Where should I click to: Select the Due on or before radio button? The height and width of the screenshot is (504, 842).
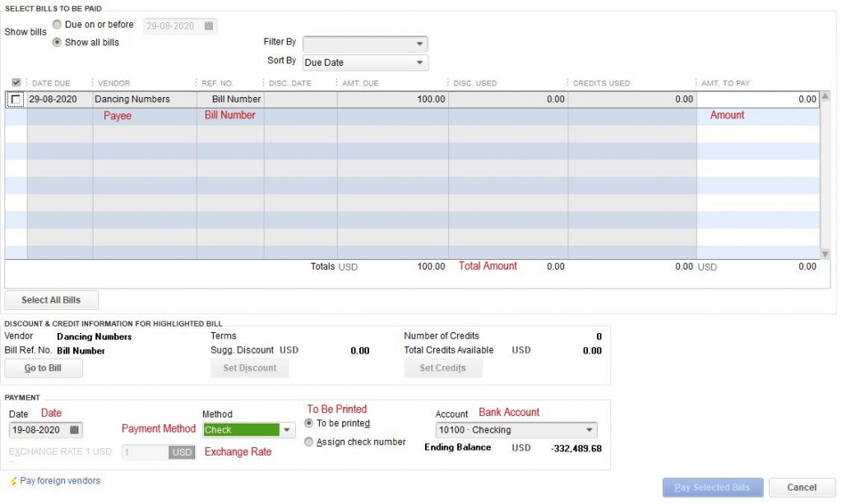pyautogui.click(x=56, y=24)
